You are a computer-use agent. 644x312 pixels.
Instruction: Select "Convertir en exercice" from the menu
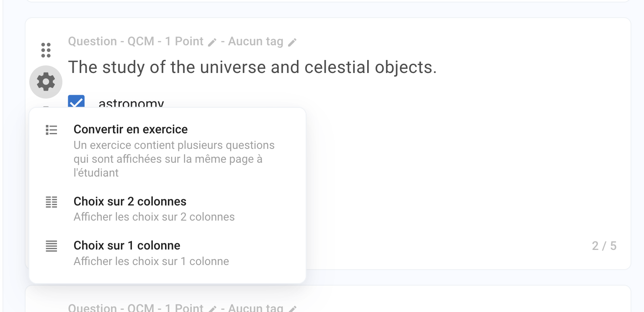click(131, 130)
